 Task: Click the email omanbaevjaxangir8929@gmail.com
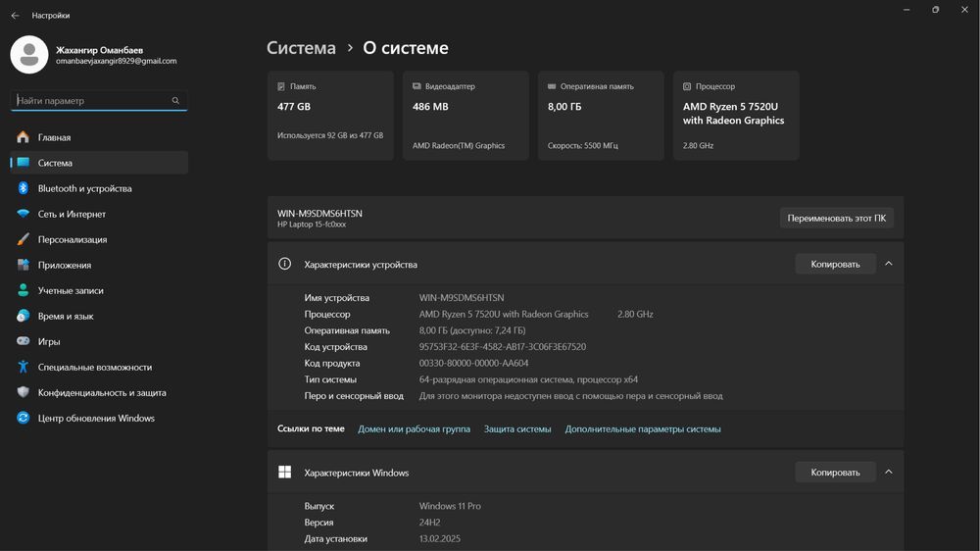pyautogui.click(x=117, y=62)
